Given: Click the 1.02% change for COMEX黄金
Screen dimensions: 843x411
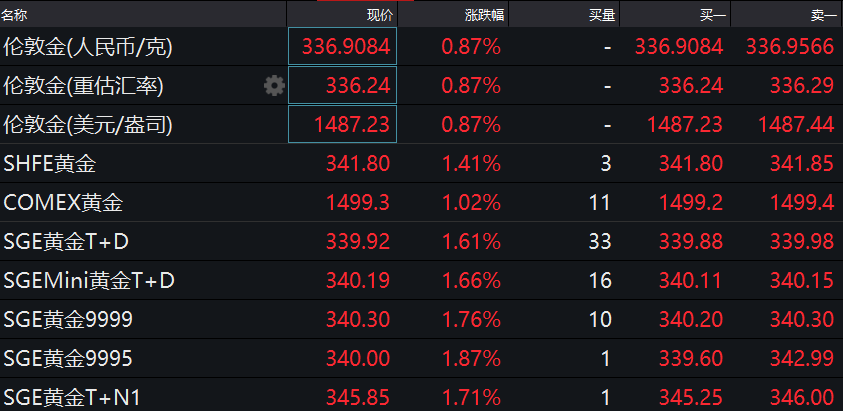Looking at the screenshot, I should [471, 203].
